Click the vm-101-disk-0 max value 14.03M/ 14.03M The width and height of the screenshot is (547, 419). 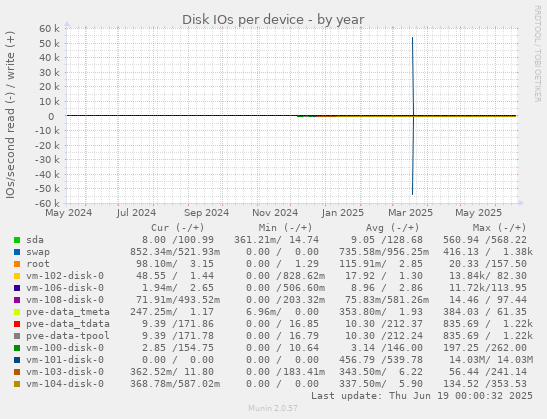tap(491, 360)
